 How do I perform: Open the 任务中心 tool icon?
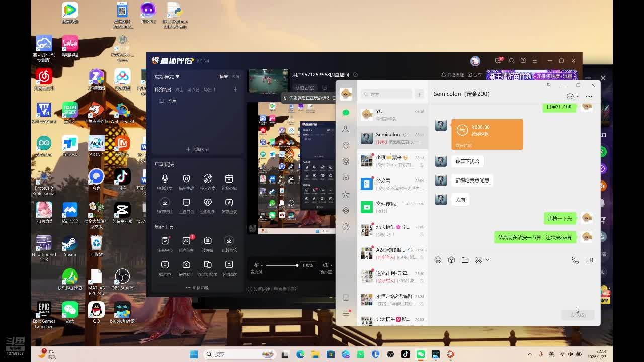[165, 241]
